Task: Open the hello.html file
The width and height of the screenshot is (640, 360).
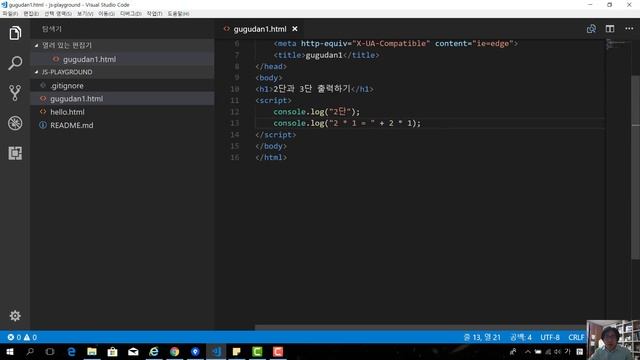Action: [x=122, y=112]
